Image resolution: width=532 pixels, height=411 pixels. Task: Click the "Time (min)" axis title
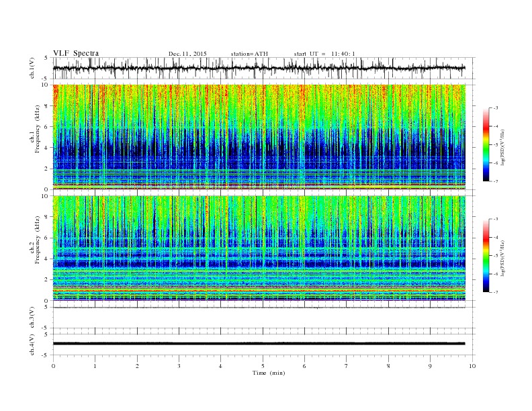(x=269, y=373)
